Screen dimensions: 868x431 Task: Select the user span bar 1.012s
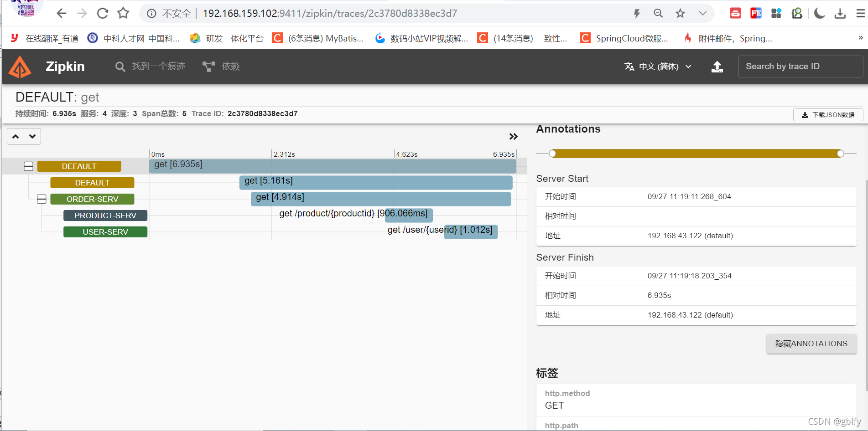coord(471,231)
